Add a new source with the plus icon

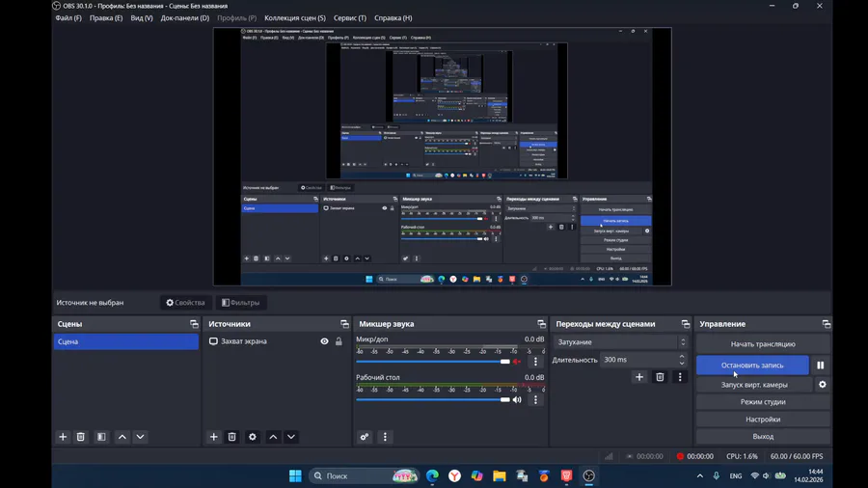click(x=214, y=437)
